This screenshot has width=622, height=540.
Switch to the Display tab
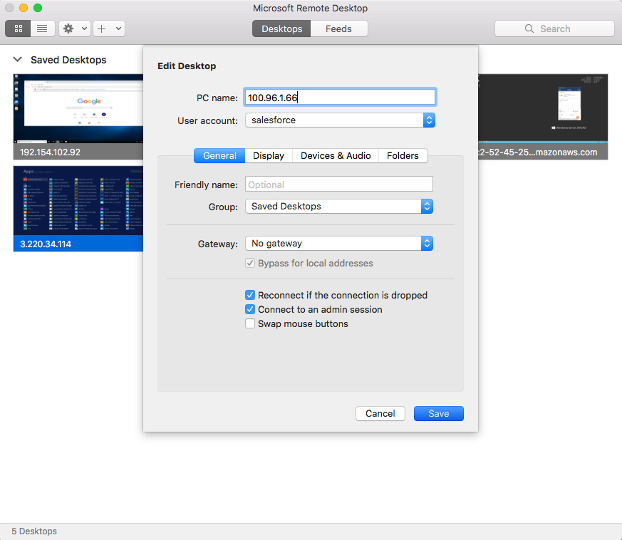point(268,156)
